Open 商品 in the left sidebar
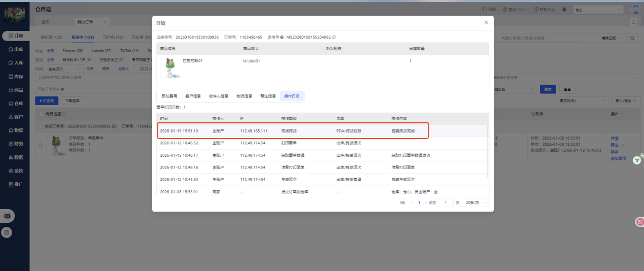Screen dimensions: 644x271 tap(15, 90)
